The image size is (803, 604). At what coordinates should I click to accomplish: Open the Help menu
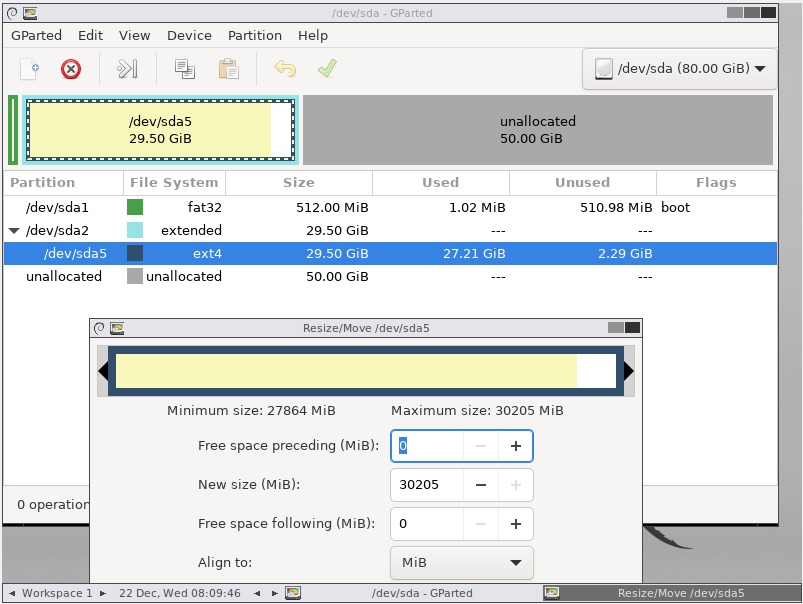click(x=313, y=35)
